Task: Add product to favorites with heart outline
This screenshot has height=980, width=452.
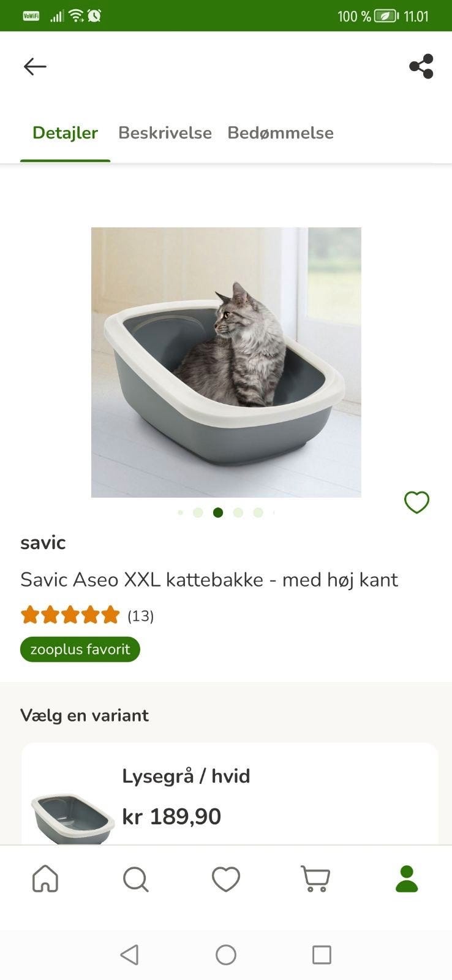Action: click(416, 503)
